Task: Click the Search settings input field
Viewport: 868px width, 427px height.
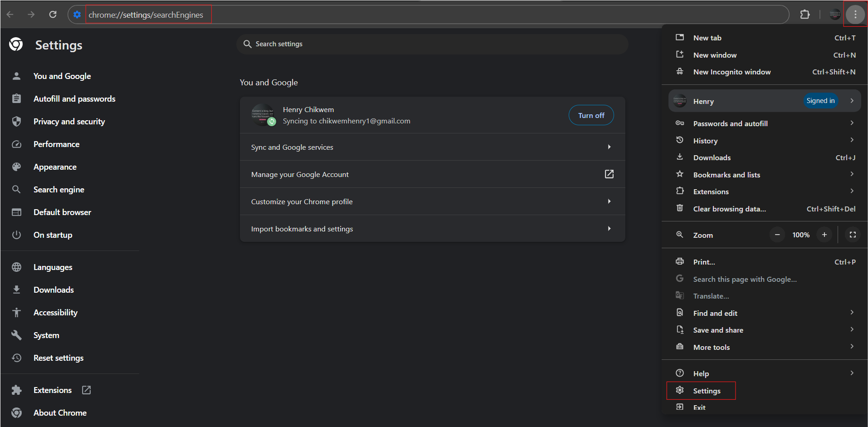Action: click(x=432, y=44)
